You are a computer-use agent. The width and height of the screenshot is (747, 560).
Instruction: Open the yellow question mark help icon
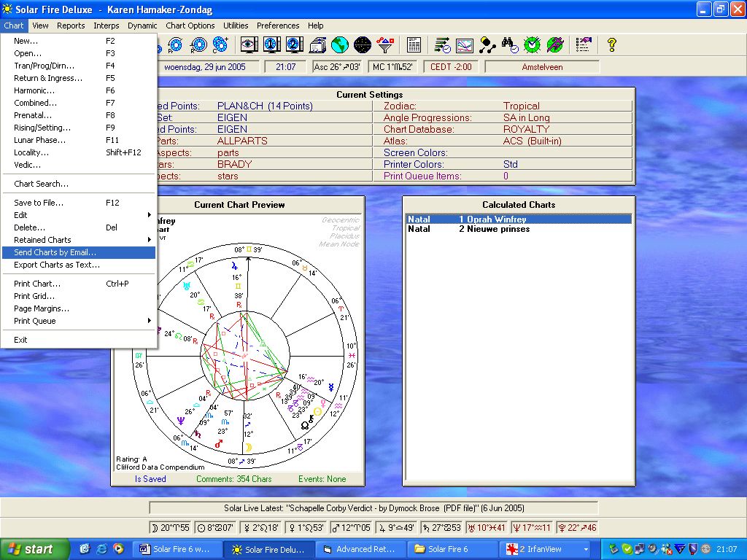pyautogui.click(x=612, y=45)
